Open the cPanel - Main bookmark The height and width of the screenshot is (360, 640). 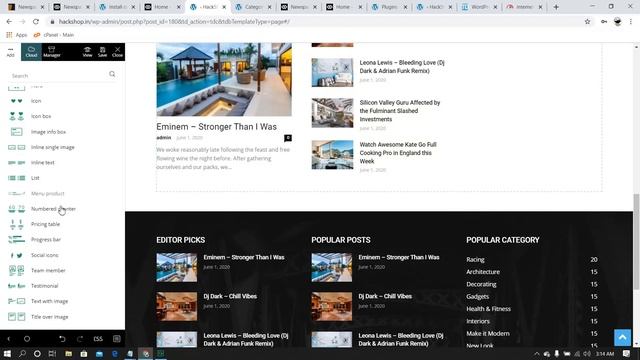pos(54,35)
